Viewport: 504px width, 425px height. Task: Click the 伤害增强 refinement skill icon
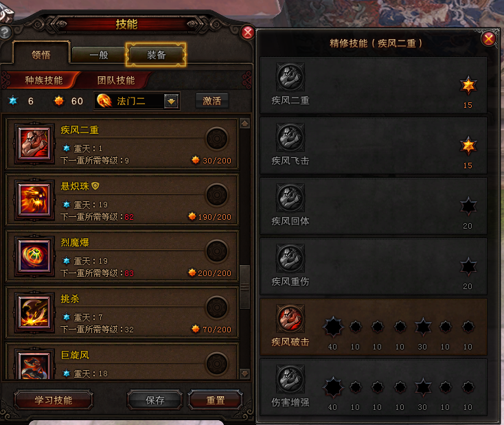[x=290, y=379]
